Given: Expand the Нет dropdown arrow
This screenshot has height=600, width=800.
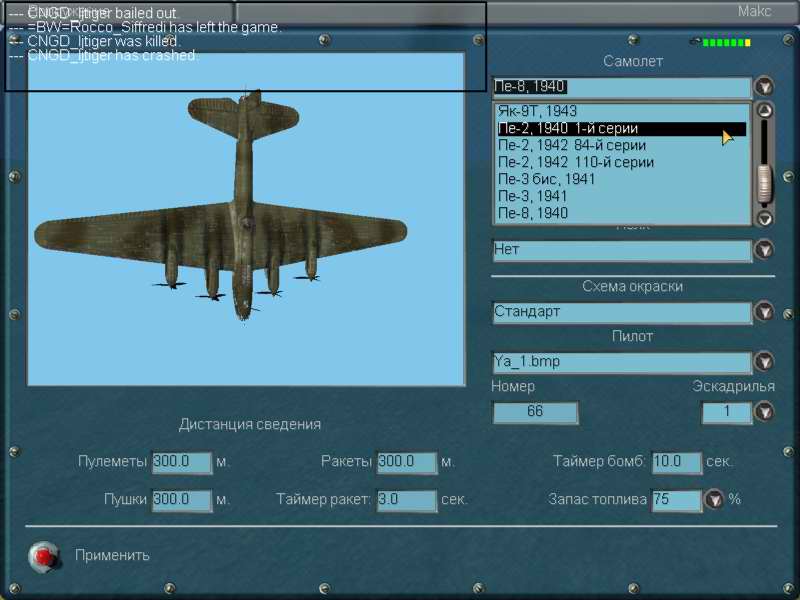Looking at the screenshot, I should coord(764,250).
